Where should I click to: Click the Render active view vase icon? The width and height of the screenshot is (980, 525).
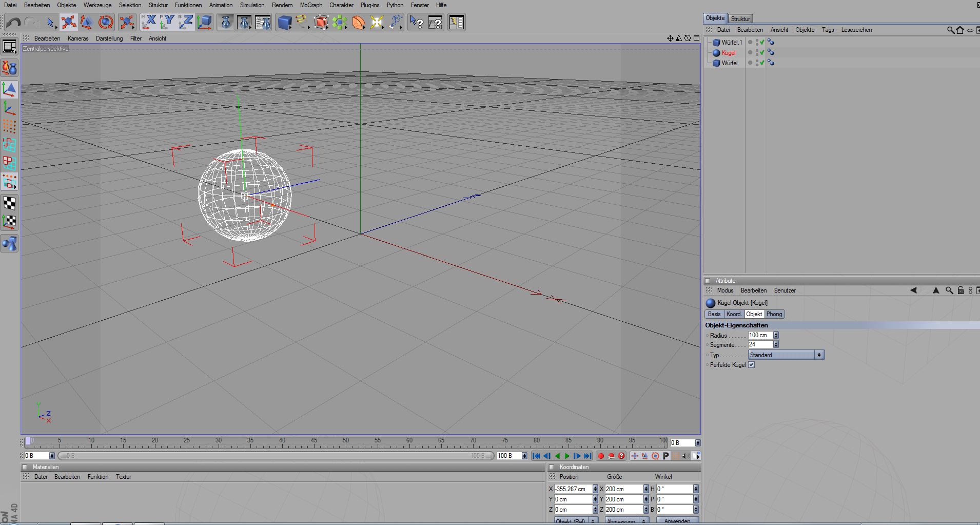(x=226, y=22)
